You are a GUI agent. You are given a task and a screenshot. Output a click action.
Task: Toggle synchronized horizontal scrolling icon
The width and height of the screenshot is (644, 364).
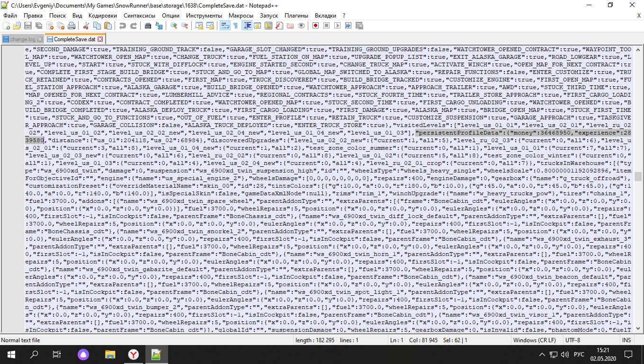coord(210,26)
